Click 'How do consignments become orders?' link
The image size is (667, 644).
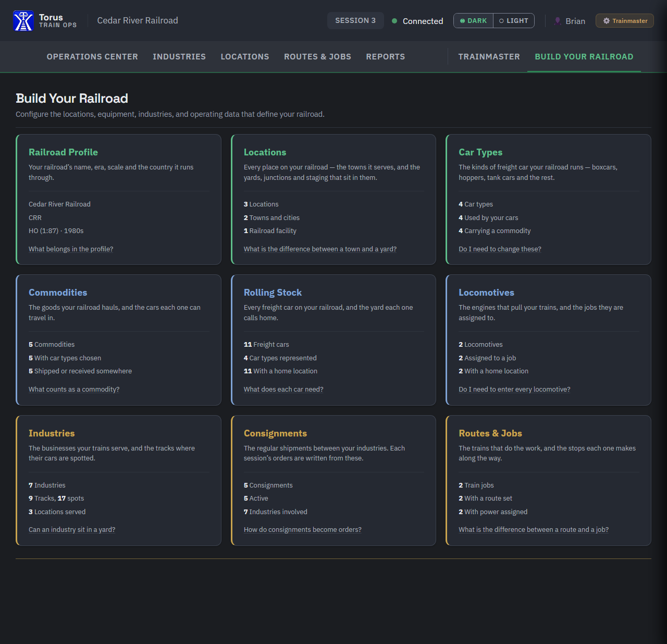click(x=302, y=530)
